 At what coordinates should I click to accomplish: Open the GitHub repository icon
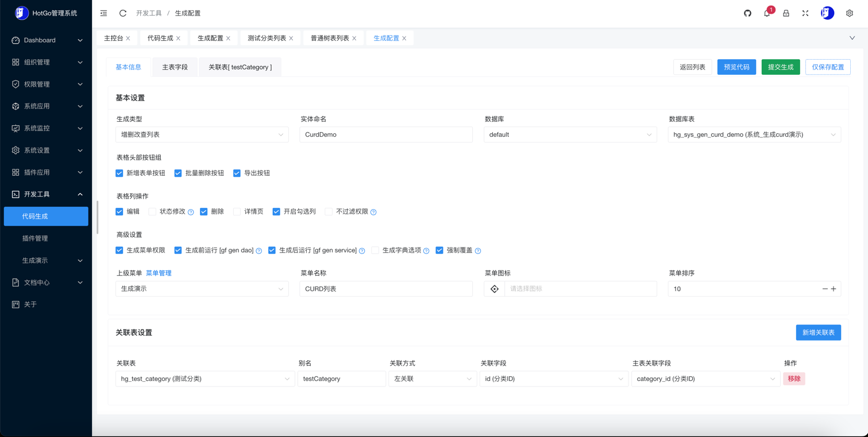click(747, 13)
